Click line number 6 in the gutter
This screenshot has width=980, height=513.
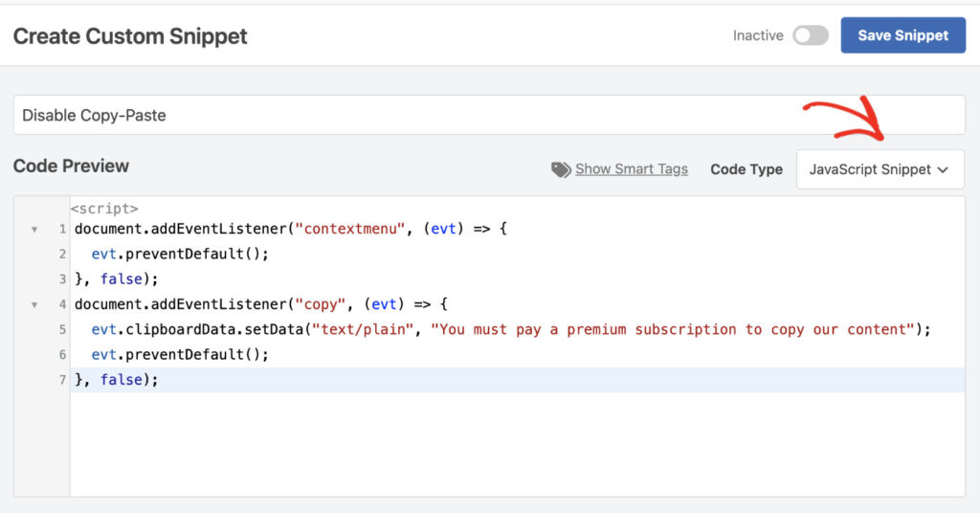tap(62, 355)
